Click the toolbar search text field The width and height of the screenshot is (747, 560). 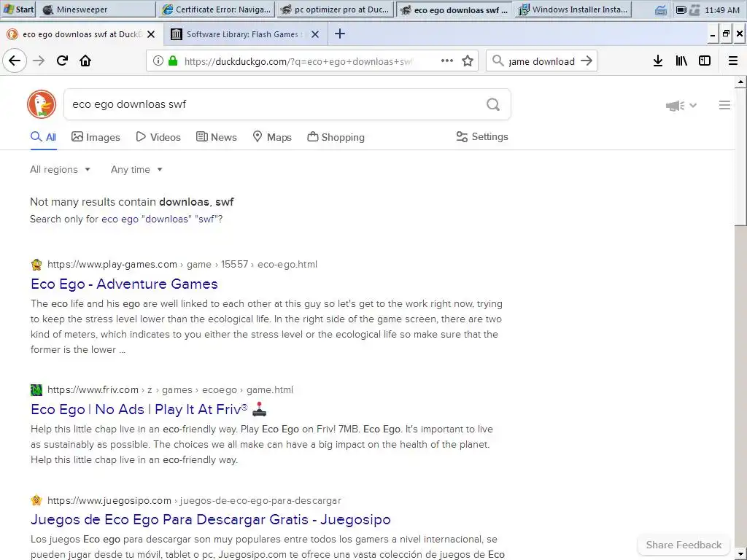pos(541,61)
